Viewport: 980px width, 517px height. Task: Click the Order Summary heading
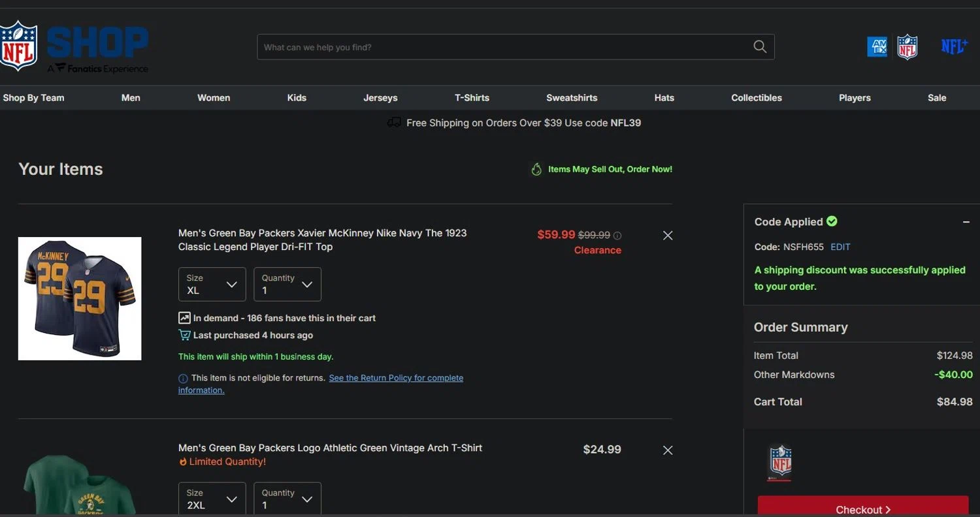click(801, 328)
